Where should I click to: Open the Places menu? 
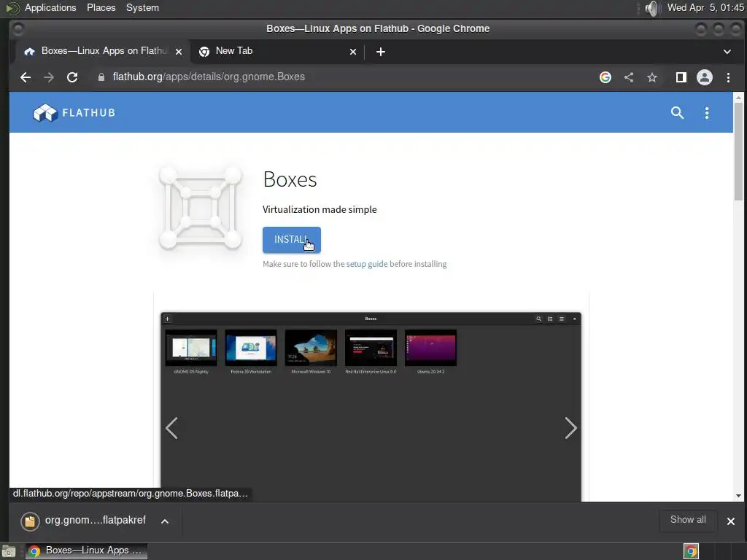coord(101,7)
